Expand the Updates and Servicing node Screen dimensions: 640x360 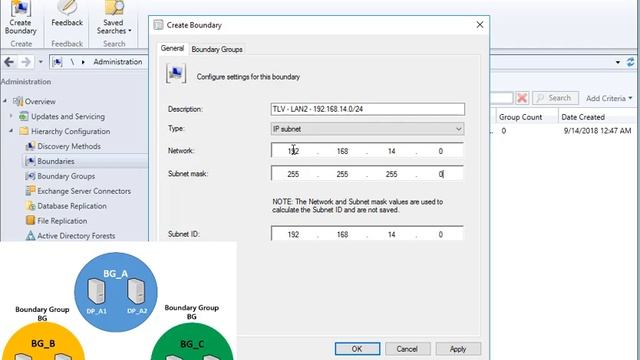point(11,116)
